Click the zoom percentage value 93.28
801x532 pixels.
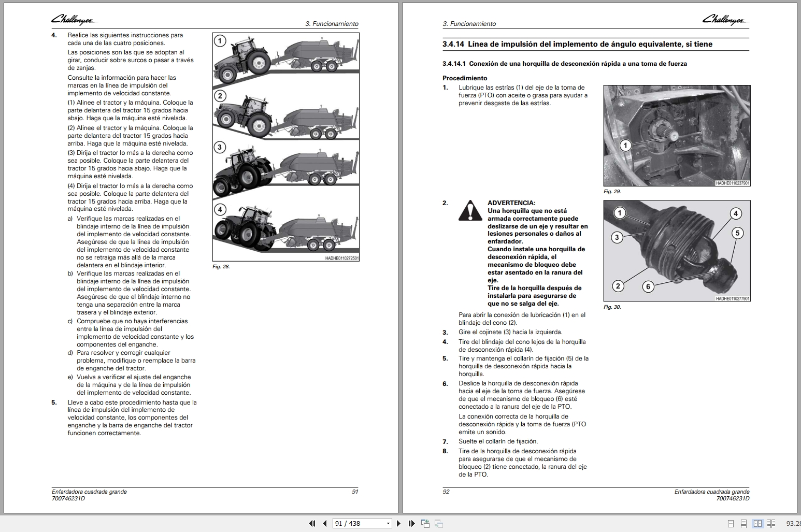pyautogui.click(x=793, y=524)
